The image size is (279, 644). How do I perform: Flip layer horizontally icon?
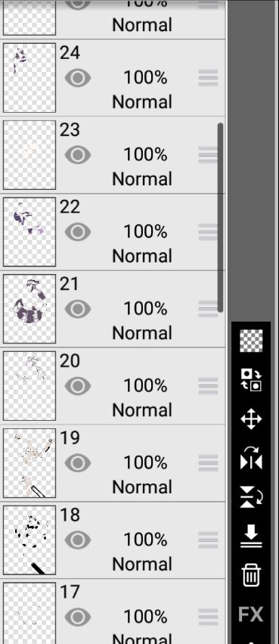tap(251, 459)
